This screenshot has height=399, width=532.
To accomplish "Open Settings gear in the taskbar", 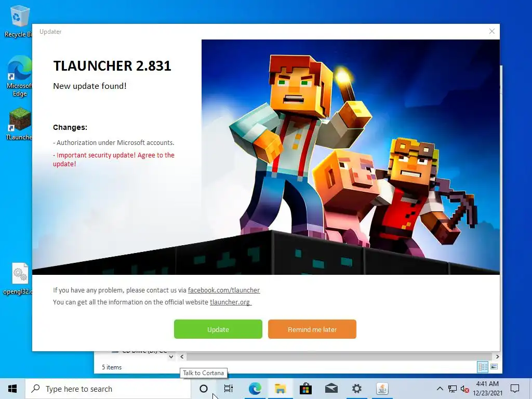I will (x=356, y=389).
